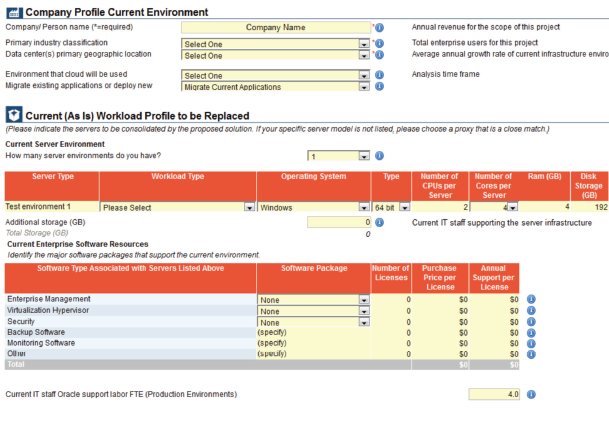Image resolution: width=609 pixels, height=421 pixels.
Task: Click Other row Number of Licenses cell
Action: tap(391, 354)
